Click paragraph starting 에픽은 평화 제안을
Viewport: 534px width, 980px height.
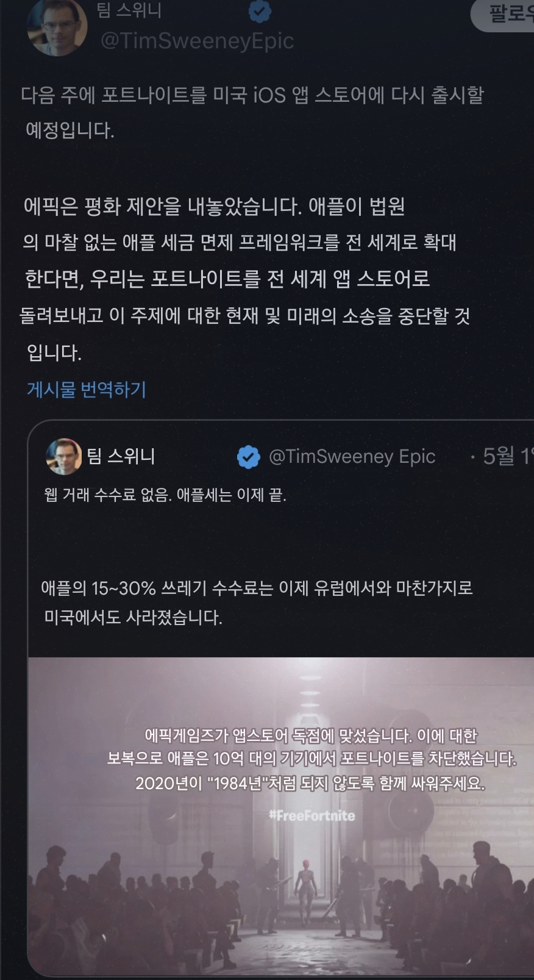coord(245,279)
